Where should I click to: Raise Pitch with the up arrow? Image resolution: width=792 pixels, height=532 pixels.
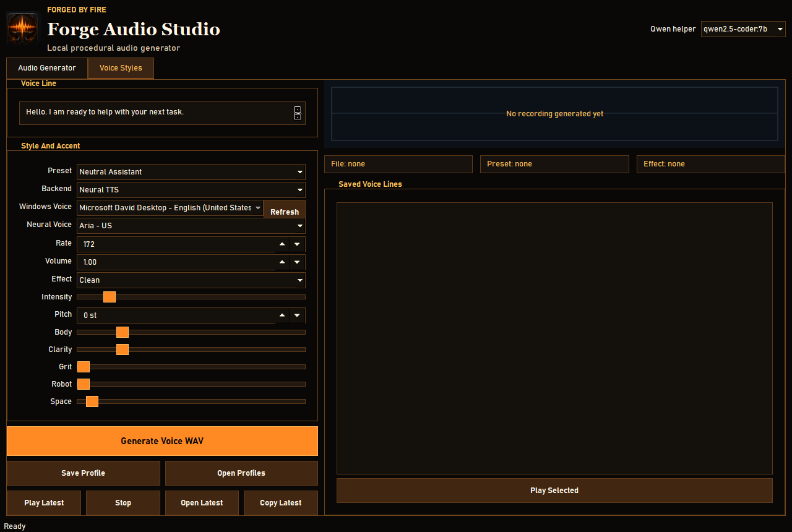coord(282,315)
